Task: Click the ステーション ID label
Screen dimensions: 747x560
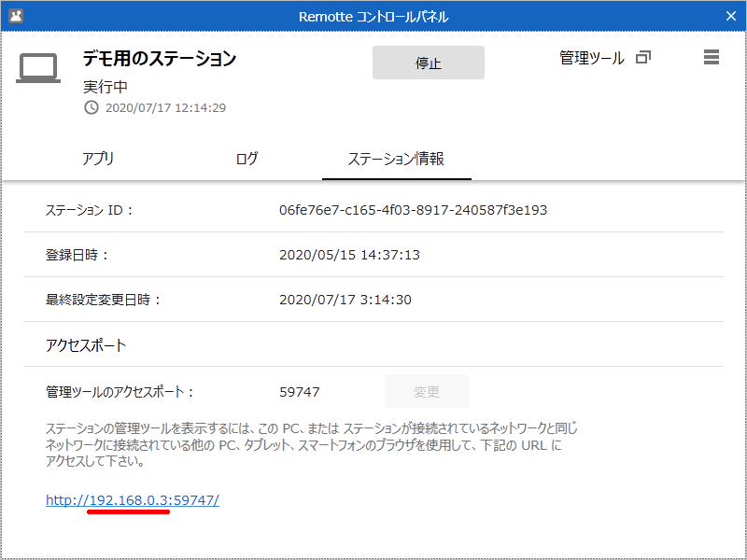Action: (89, 210)
